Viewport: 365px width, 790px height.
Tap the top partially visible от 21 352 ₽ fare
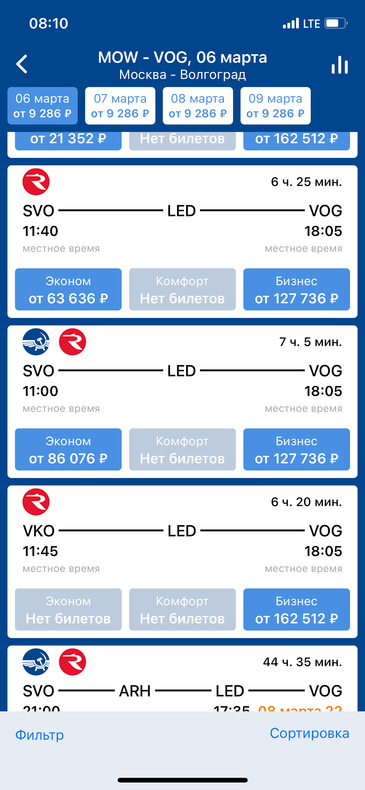(68, 139)
